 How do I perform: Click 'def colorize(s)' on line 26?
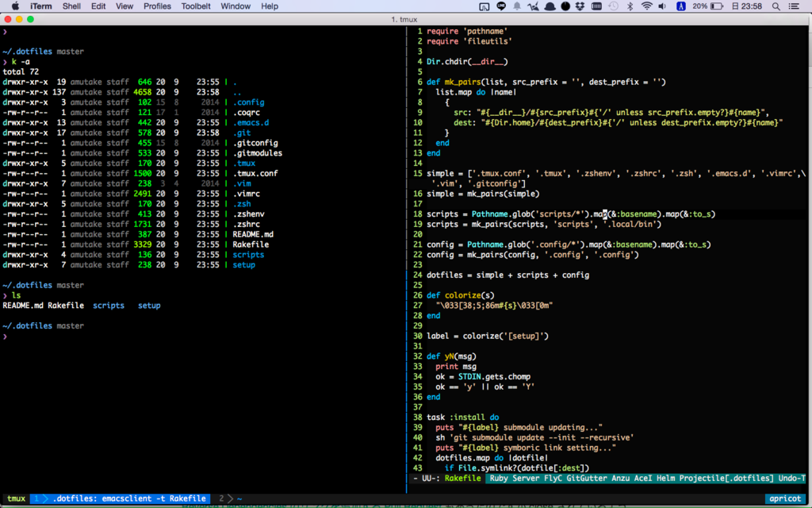coord(461,295)
